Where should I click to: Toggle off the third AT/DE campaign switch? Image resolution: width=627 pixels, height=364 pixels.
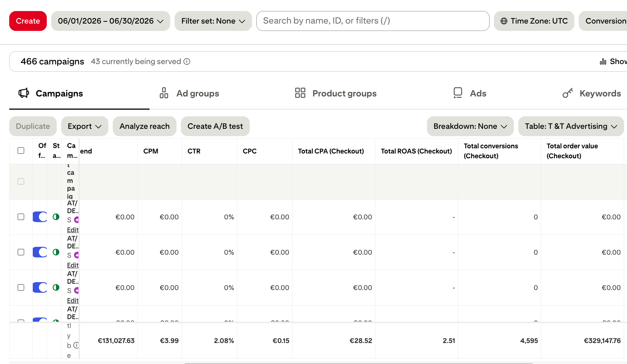(40, 287)
